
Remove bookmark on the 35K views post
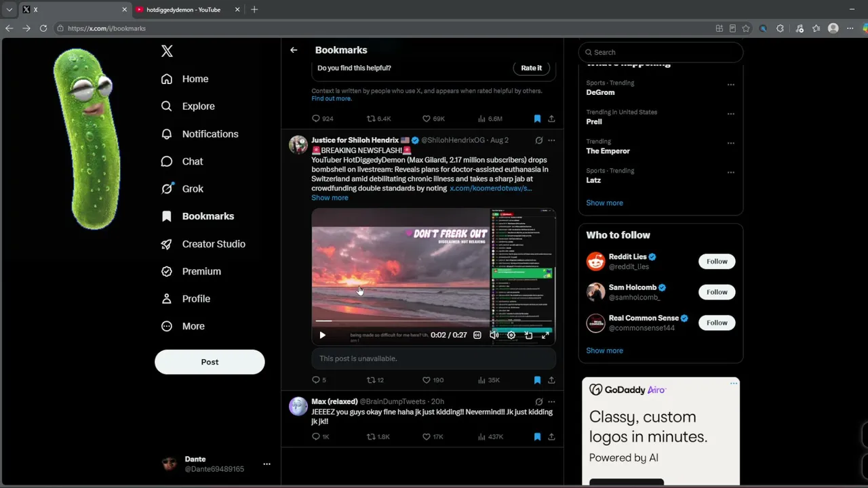(x=537, y=380)
